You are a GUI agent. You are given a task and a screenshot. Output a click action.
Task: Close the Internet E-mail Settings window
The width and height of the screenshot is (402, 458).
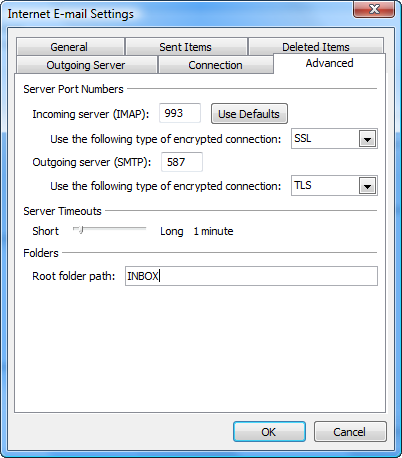pos(374,9)
